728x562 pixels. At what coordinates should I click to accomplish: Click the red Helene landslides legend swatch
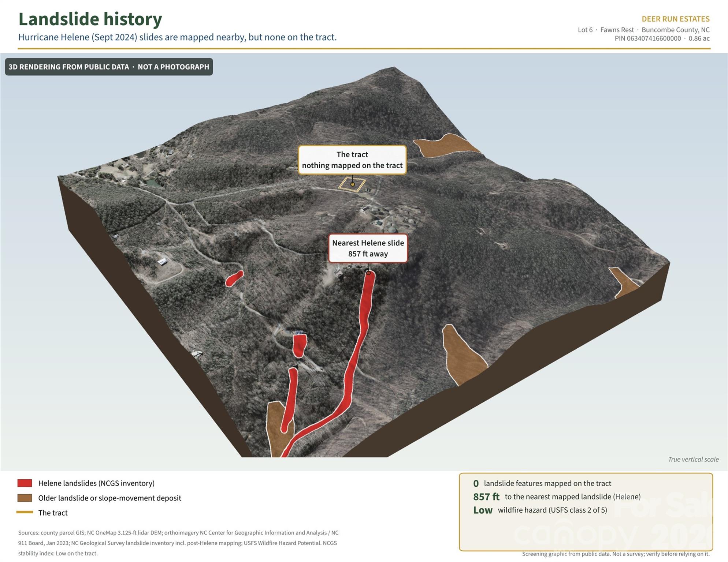25,483
